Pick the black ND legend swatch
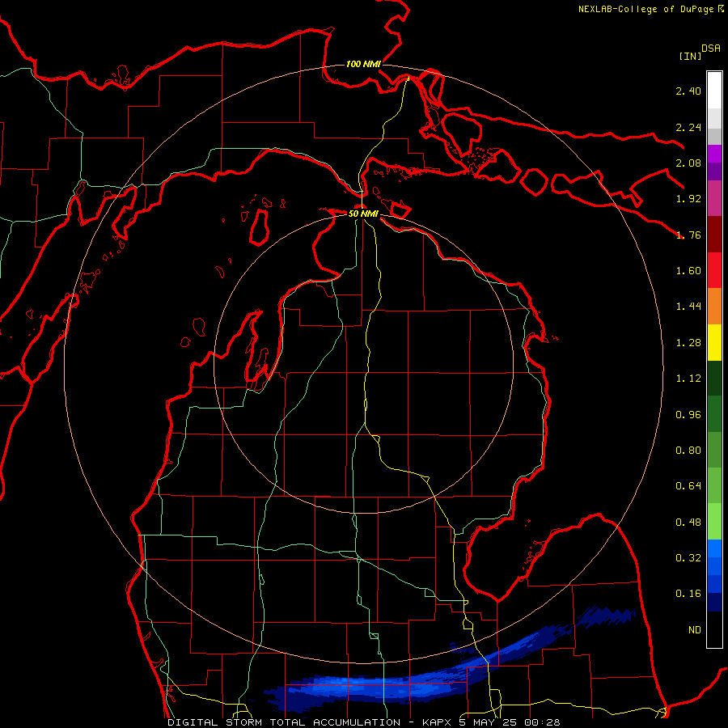 pos(714,629)
